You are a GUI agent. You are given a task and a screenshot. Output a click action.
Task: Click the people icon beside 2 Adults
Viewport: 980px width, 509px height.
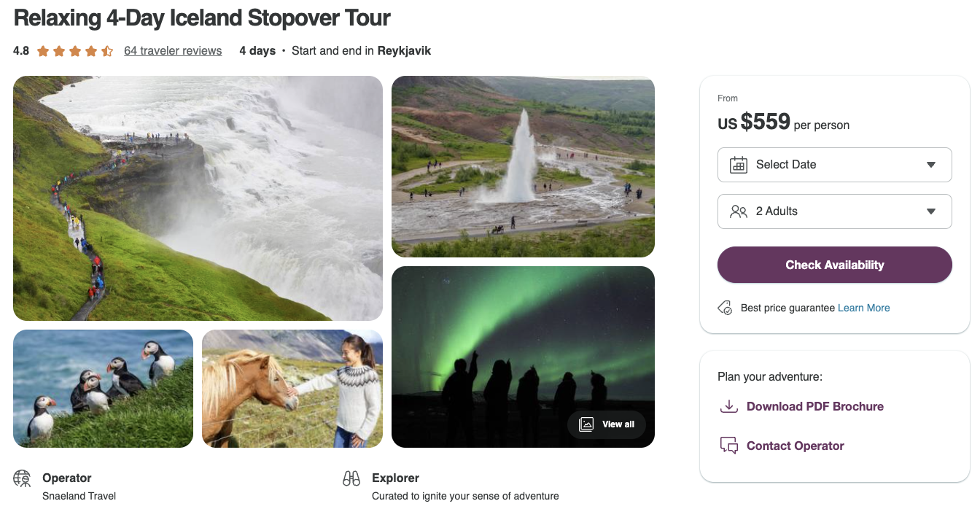(739, 211)
